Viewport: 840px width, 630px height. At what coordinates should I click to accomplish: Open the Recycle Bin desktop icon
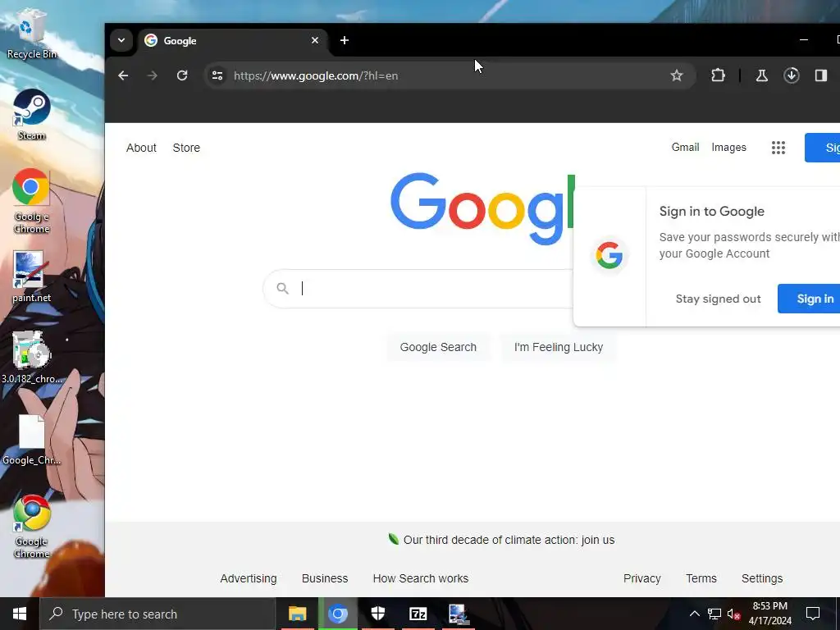[31, 33]
